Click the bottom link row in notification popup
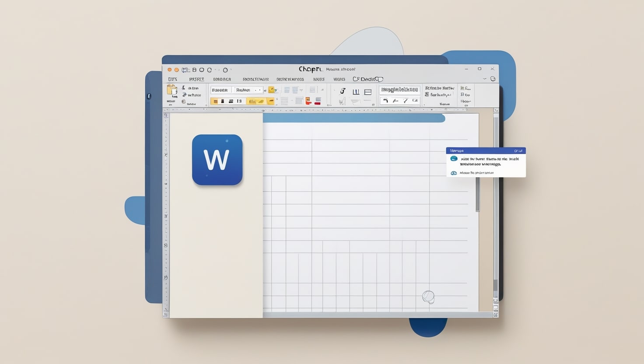644x364 pixels. [x=472, y=173]
